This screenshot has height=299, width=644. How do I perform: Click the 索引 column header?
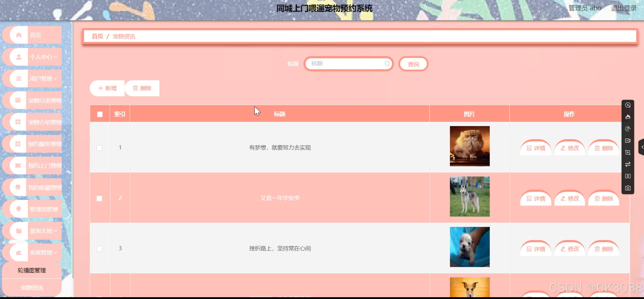[x=120, y=114]
